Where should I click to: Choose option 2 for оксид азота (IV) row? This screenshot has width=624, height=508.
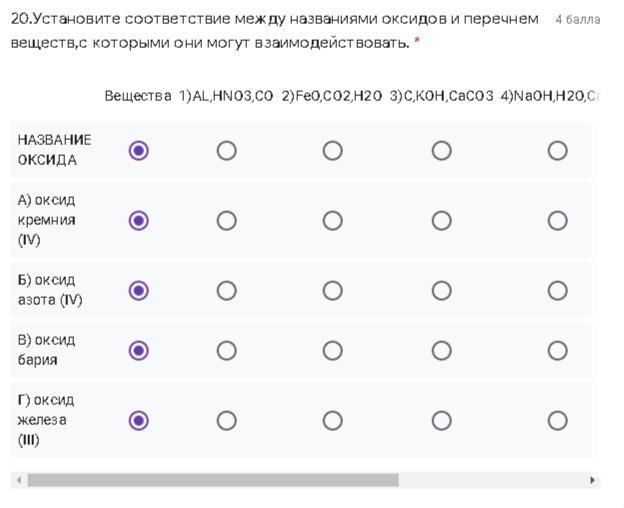(x=333, y=290)
